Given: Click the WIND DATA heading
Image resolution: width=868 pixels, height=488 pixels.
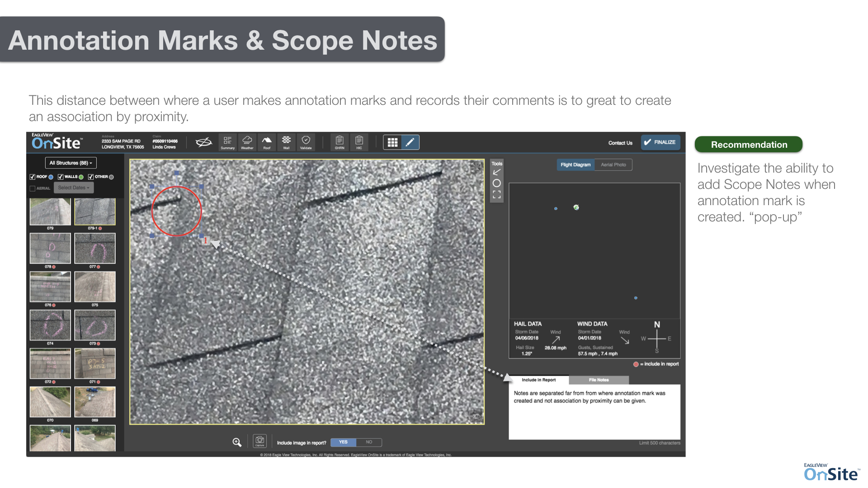Looking at the screenshot, I should 592,324.
